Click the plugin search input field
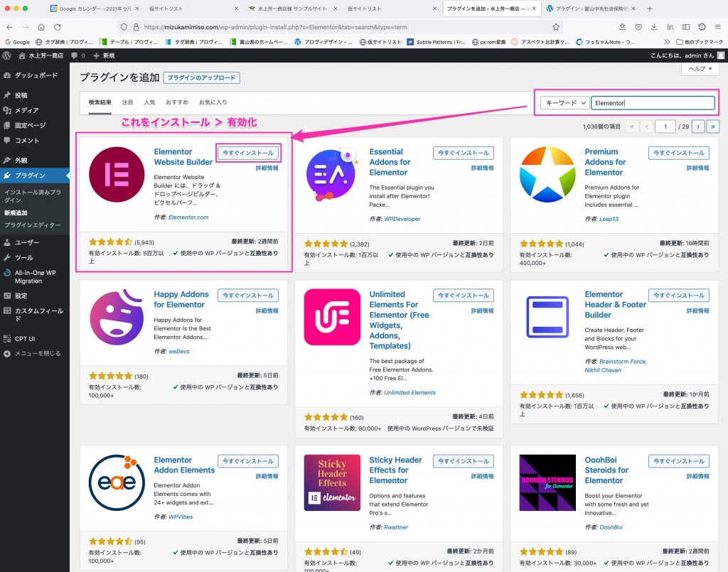728x572 pixels. [652, 103]
